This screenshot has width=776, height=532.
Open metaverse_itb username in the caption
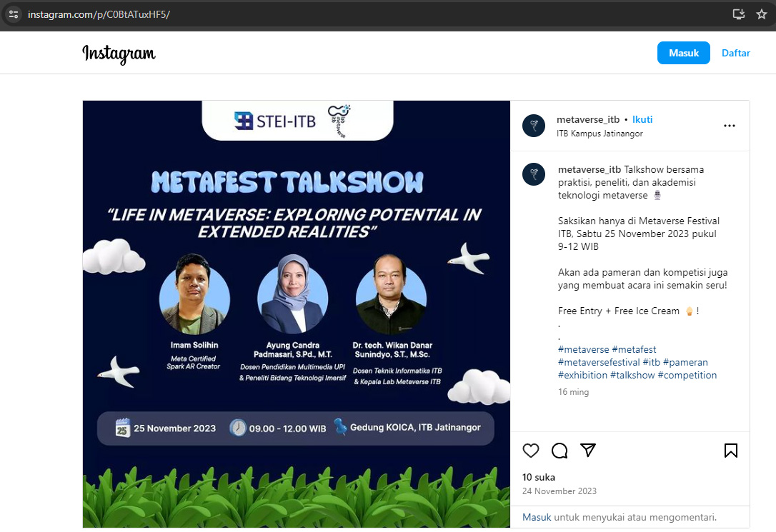point(590,169)
